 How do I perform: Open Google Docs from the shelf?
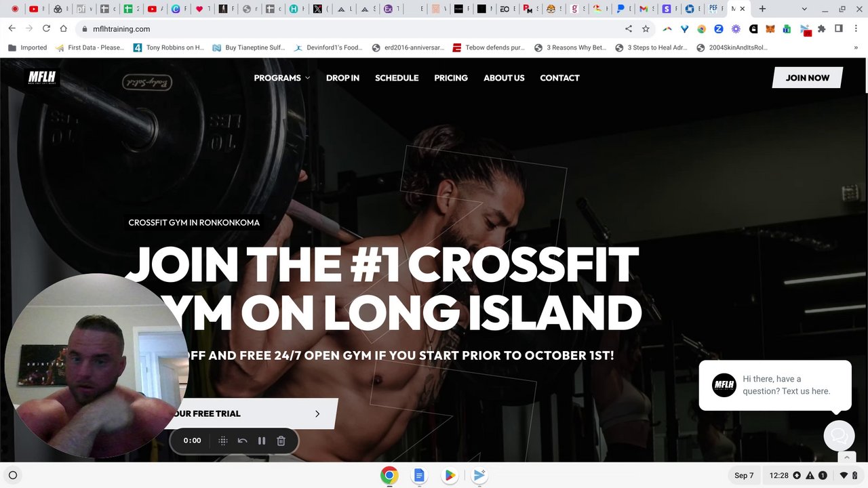click(419, 475)
